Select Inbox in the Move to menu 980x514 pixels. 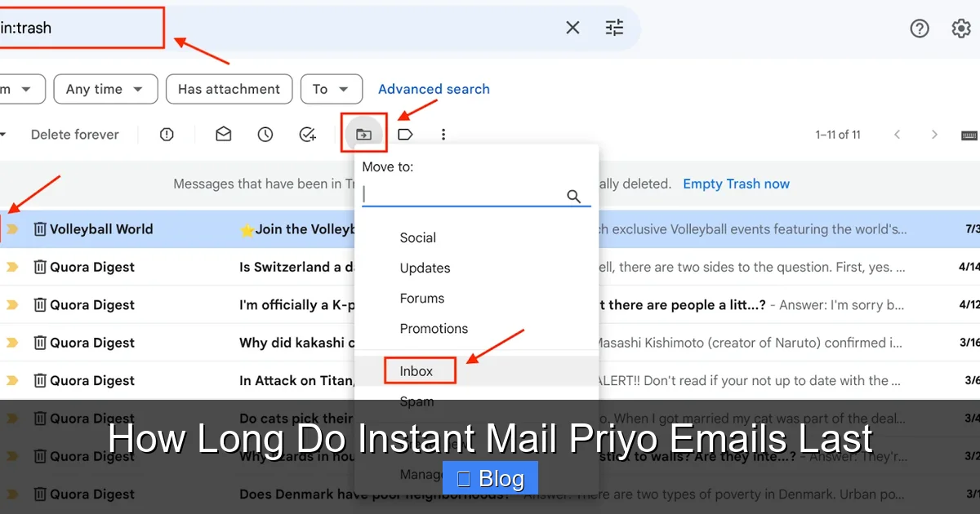[x=417, y=370]
